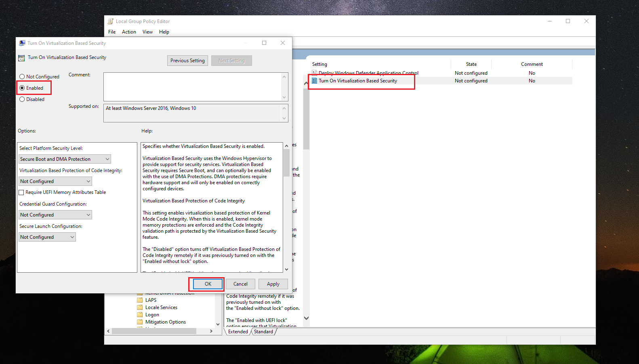Image resolution: width=639 pixels, height=364 pixels.
Task: Select the LAPS tree item
Action: (x=151, y=300)
